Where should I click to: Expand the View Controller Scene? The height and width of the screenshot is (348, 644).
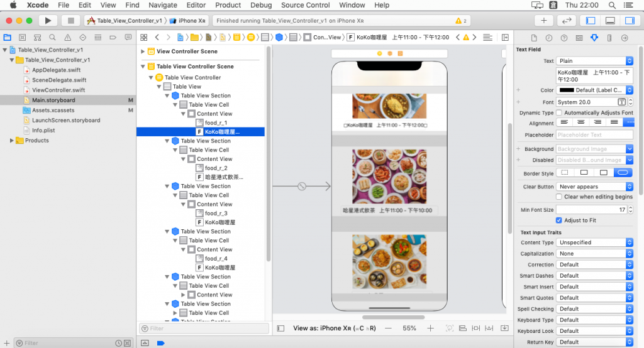(143, 52)
